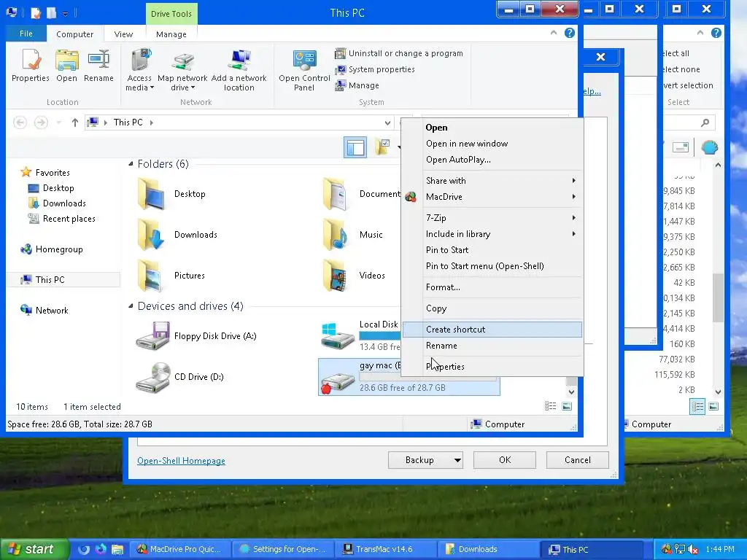
Task: Click Uninstall or change a program
Action: (399, 53)
